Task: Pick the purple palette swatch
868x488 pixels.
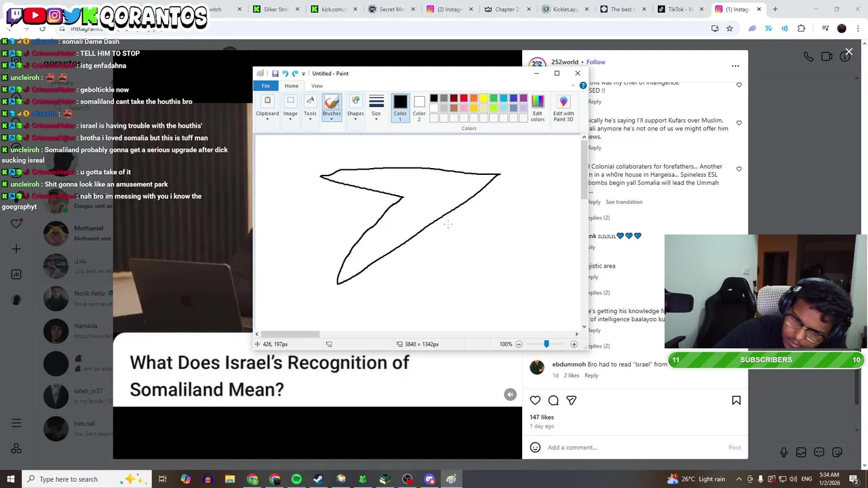Action: click(x=524, y=99)
